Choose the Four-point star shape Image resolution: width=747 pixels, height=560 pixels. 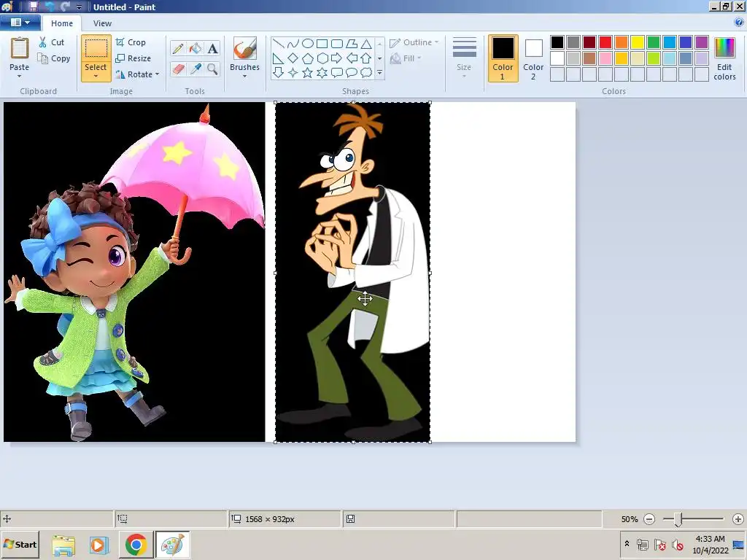(293, 73)
